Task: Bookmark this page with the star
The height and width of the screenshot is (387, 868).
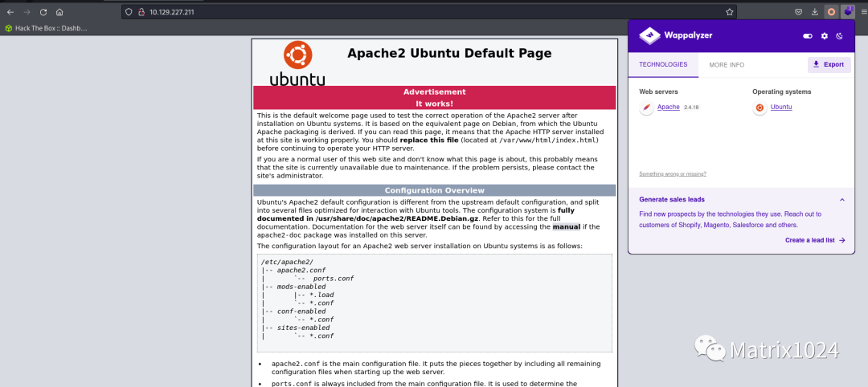Action: point(730,11)
